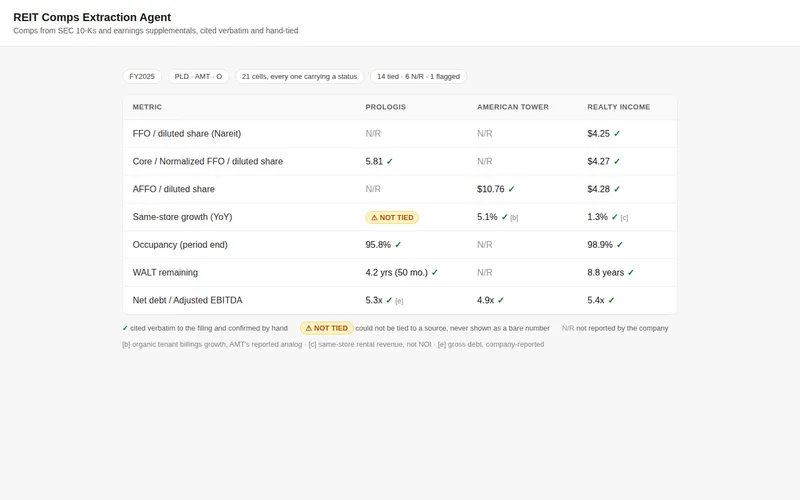800x500 pixels.
Task: Click the 8.8 years WALT value
Action: 606,272
